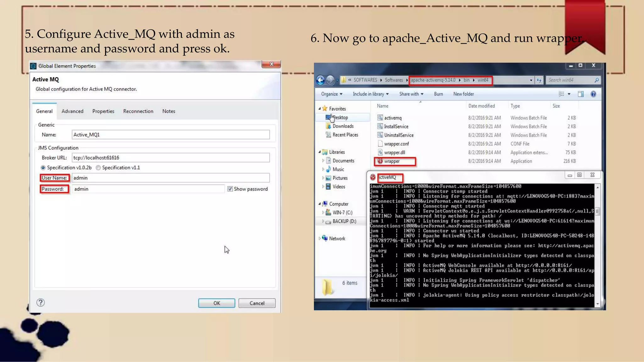The height and width of the screenshot is (362, 644).
Task: Click the Name input field
Action: [171, 134]
